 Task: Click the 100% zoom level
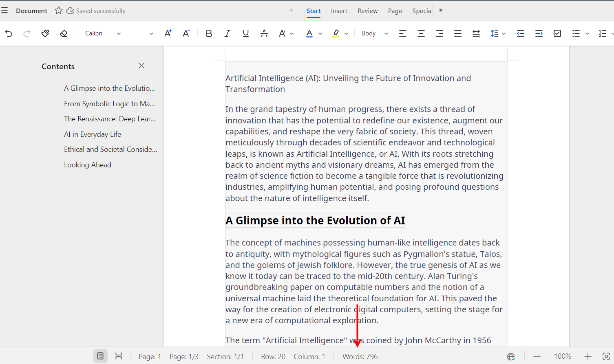563,356
